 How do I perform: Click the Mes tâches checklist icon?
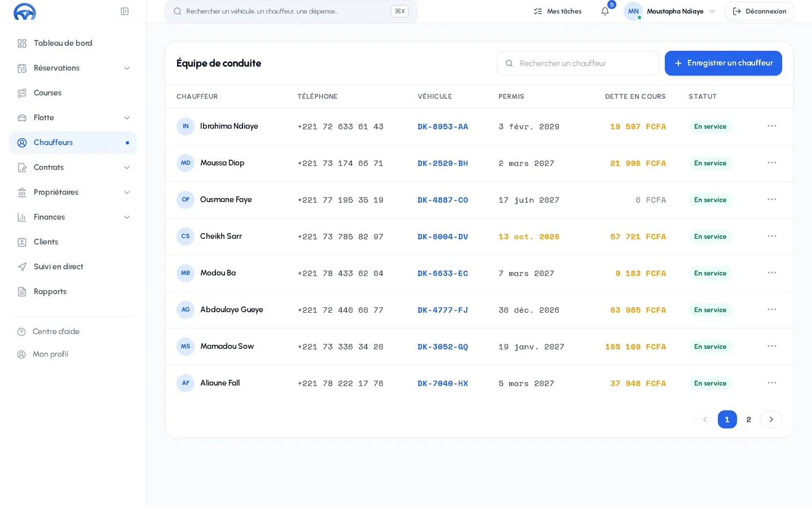[538, 11]
